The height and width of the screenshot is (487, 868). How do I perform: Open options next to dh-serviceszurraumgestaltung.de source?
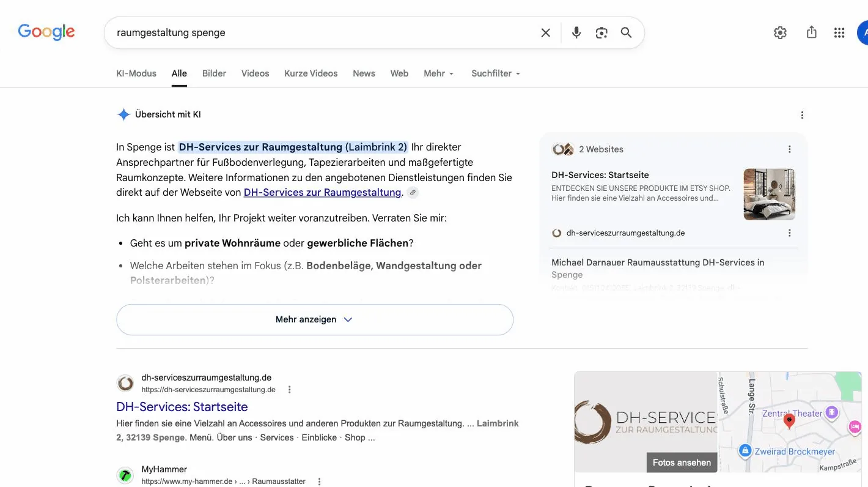pos(789,233)
